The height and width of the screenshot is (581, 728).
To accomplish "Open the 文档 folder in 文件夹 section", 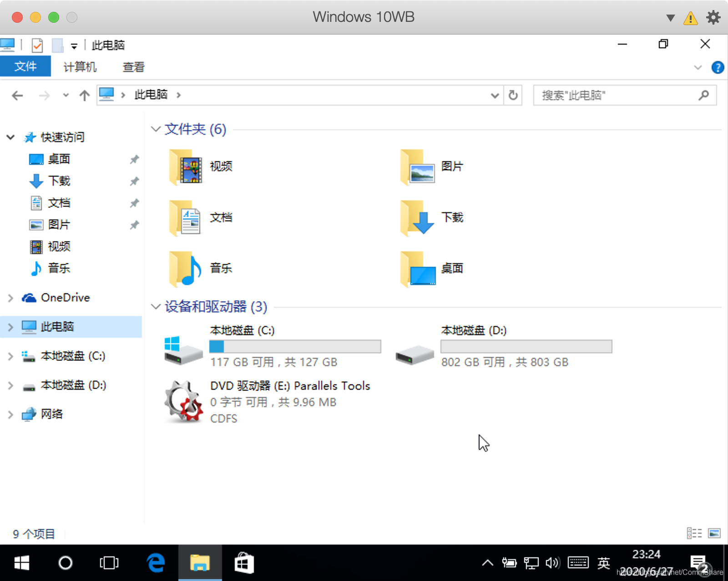I will (x=201, y=218).
